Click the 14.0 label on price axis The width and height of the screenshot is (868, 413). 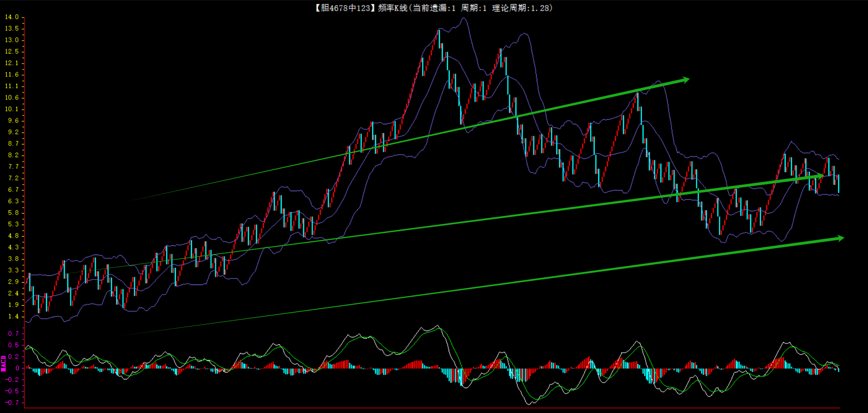coord(12,17)
